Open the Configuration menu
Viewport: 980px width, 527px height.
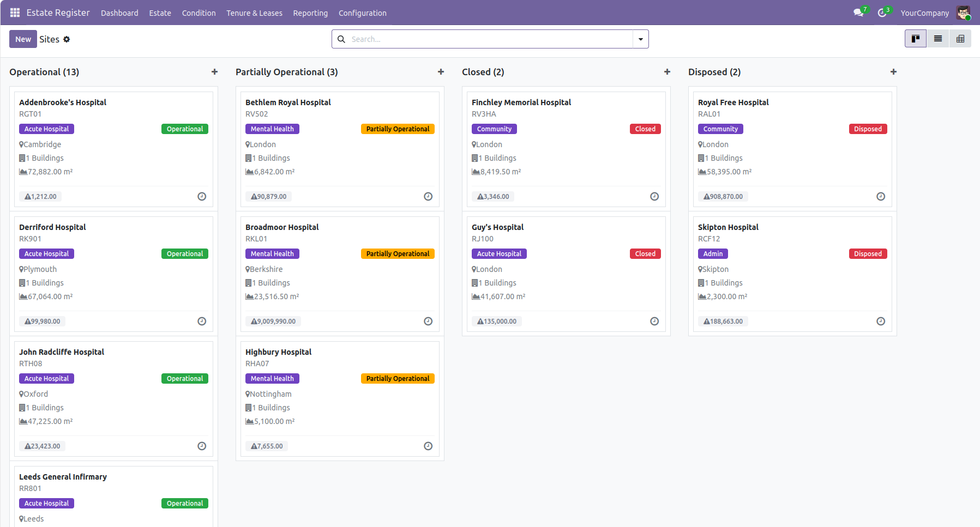[363, 13]
